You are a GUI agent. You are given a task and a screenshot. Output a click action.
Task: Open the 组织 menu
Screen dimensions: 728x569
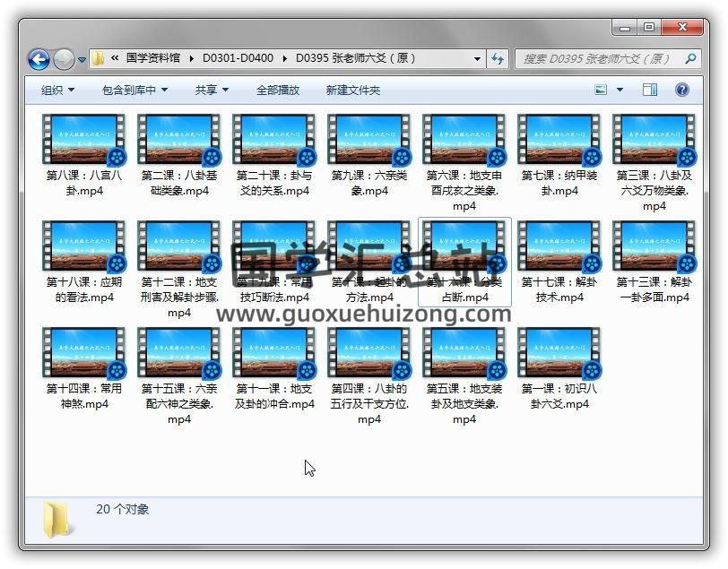[x=57, y=90]
